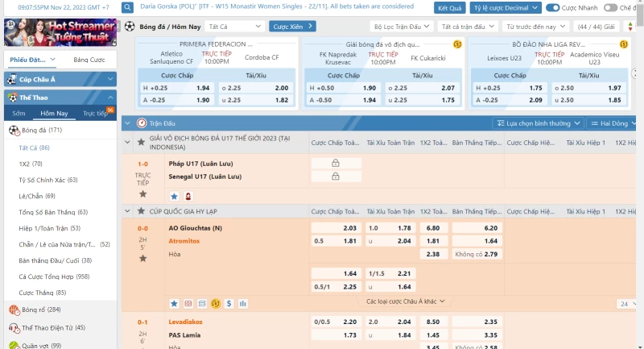Open the statistics bar-chart icon for AO Giouchtas

coord(243,303)
